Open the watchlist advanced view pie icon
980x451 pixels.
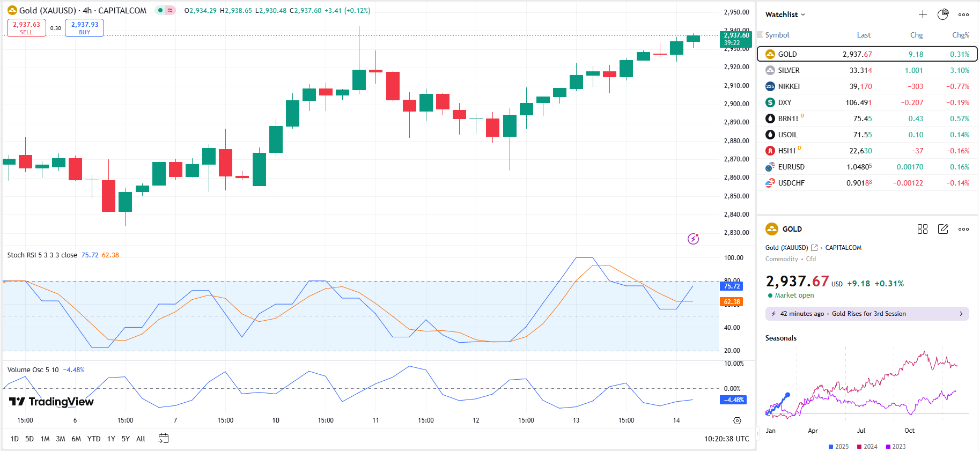[x=943, y=14]
